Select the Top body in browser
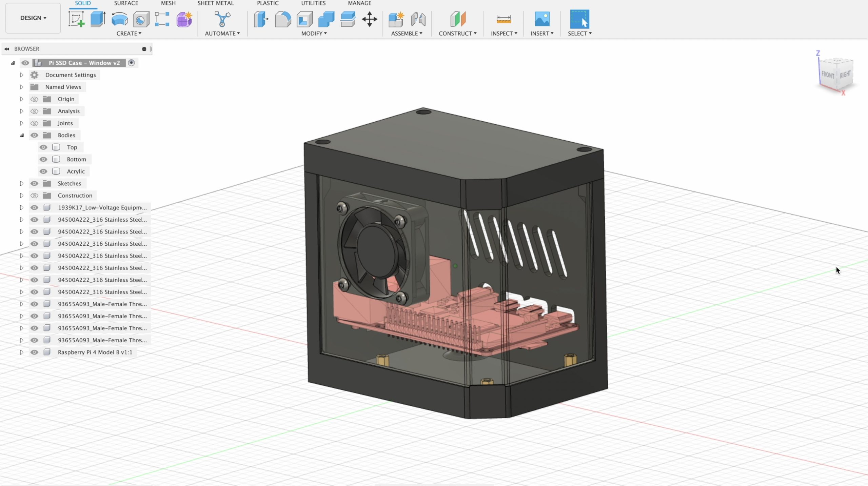868x486 pixels. coord(71,147)
